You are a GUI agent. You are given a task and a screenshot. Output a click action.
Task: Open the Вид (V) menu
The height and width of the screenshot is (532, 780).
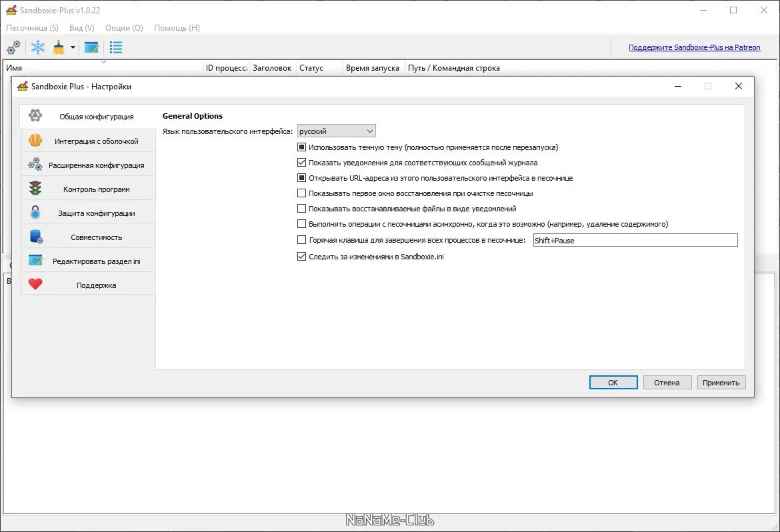tap(81, 28)
